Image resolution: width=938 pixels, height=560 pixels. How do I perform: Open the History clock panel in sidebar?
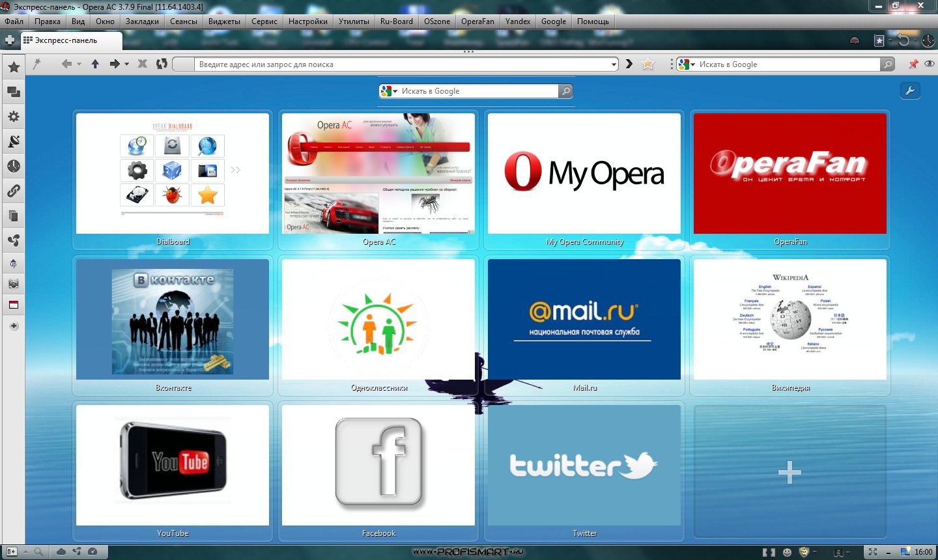pos(14,166)
